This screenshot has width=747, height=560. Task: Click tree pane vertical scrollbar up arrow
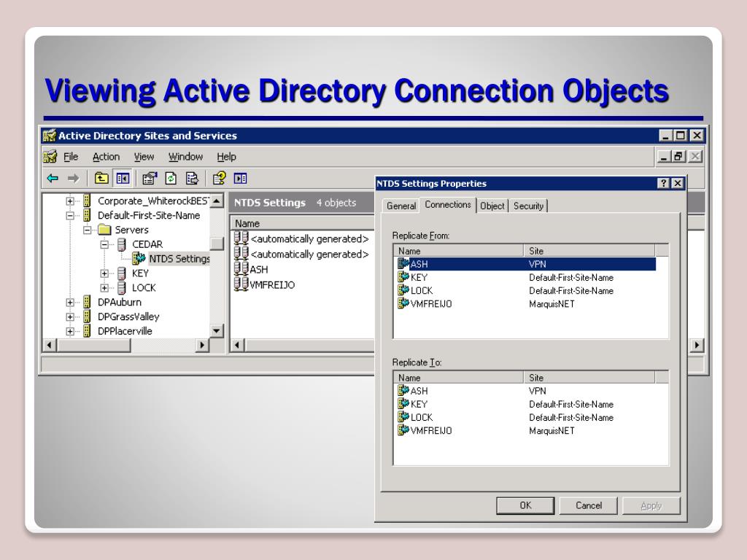[x=217, y=201]
